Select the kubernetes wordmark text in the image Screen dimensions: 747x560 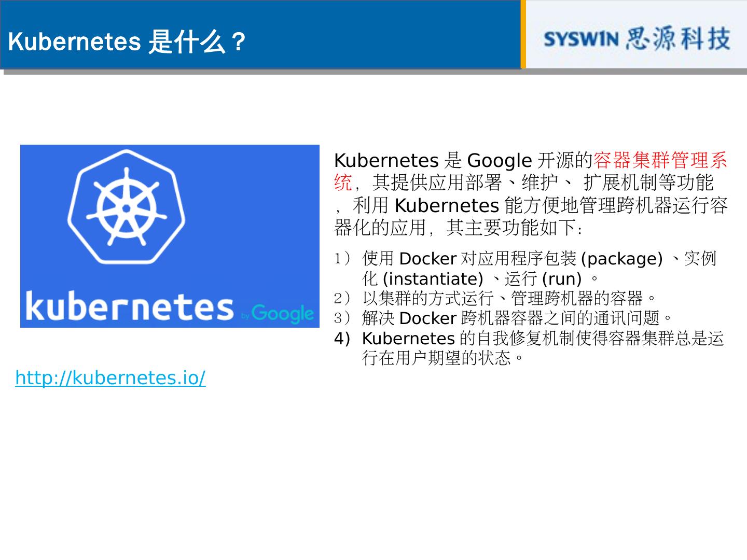tap(130, 308)
